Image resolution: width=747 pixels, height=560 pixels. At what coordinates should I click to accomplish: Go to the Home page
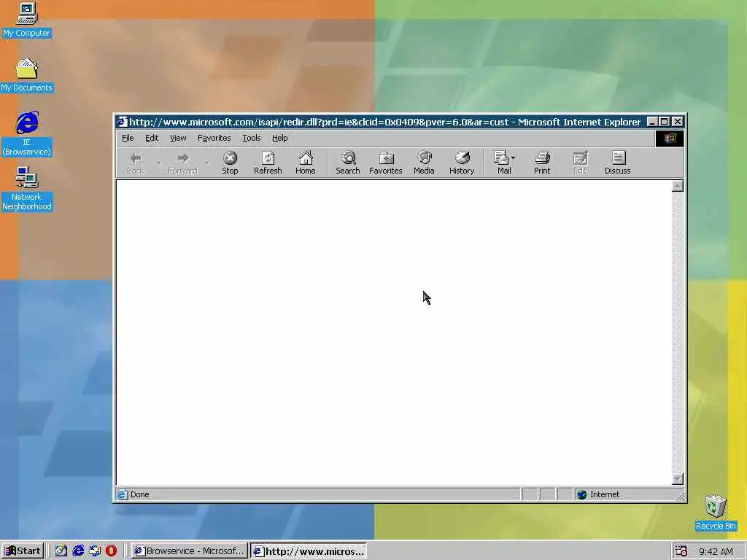coord(306,163)
